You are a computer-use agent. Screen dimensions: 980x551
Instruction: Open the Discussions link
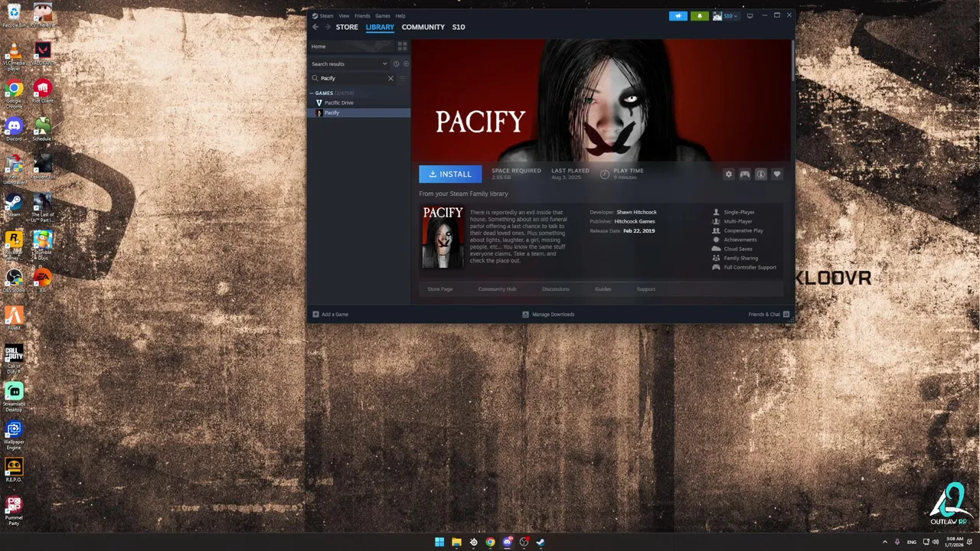(555, 289)
